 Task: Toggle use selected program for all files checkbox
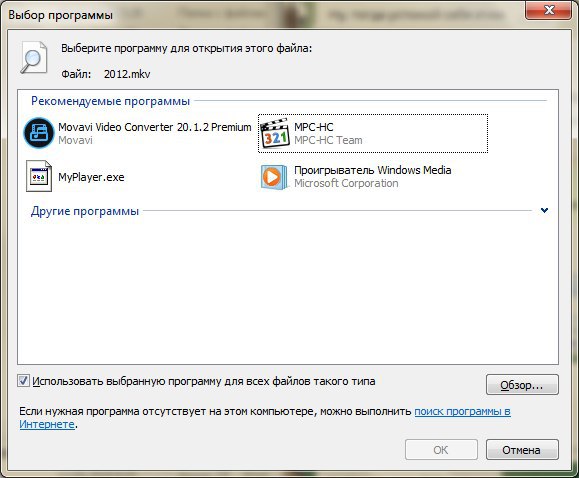24,380
